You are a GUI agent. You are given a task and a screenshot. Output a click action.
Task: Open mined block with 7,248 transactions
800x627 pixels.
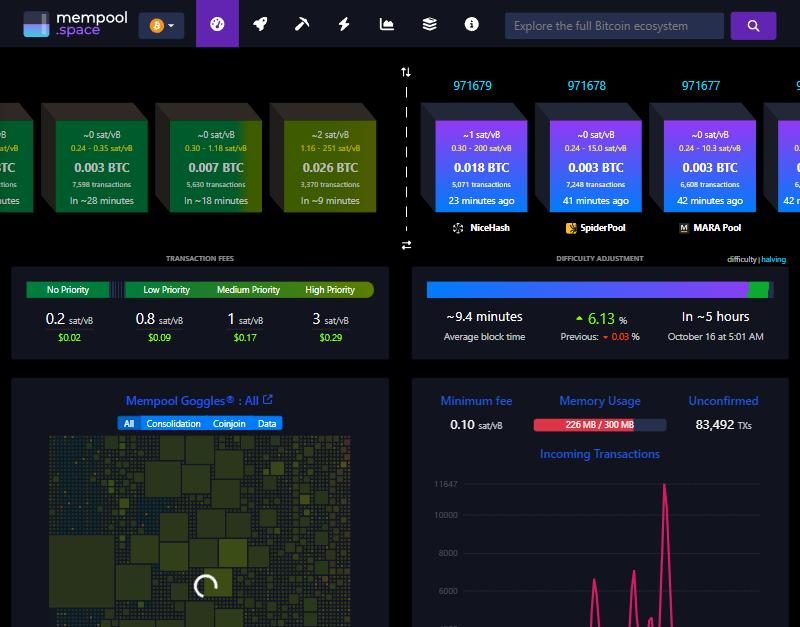click(x=595, y=166)
